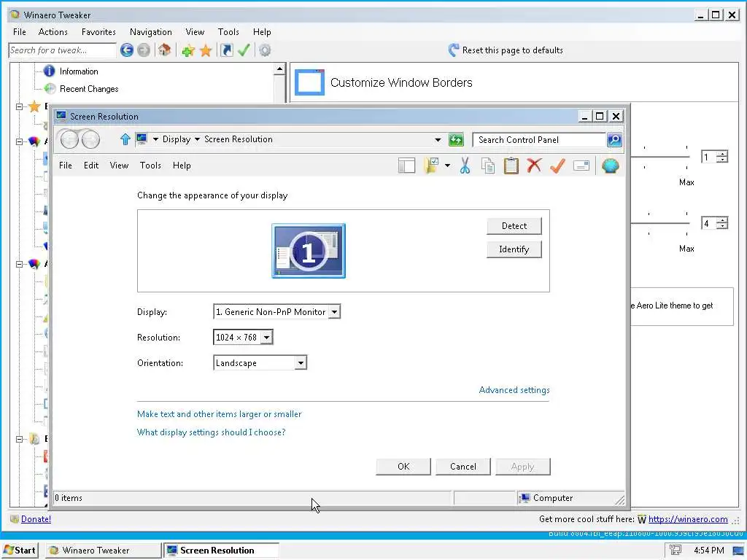
Task: Expand the arrow before the Display breadcrumb
Action: (x=155, y=139)
